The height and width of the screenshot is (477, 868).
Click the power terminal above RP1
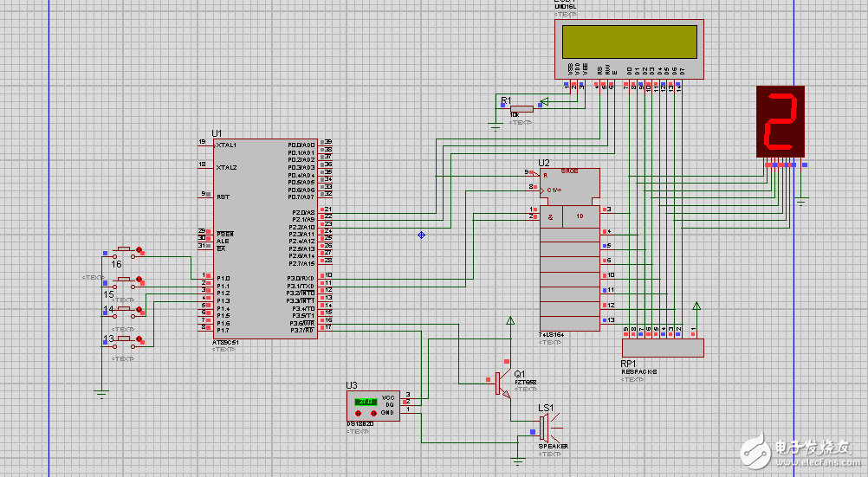[x=697, y=306]
